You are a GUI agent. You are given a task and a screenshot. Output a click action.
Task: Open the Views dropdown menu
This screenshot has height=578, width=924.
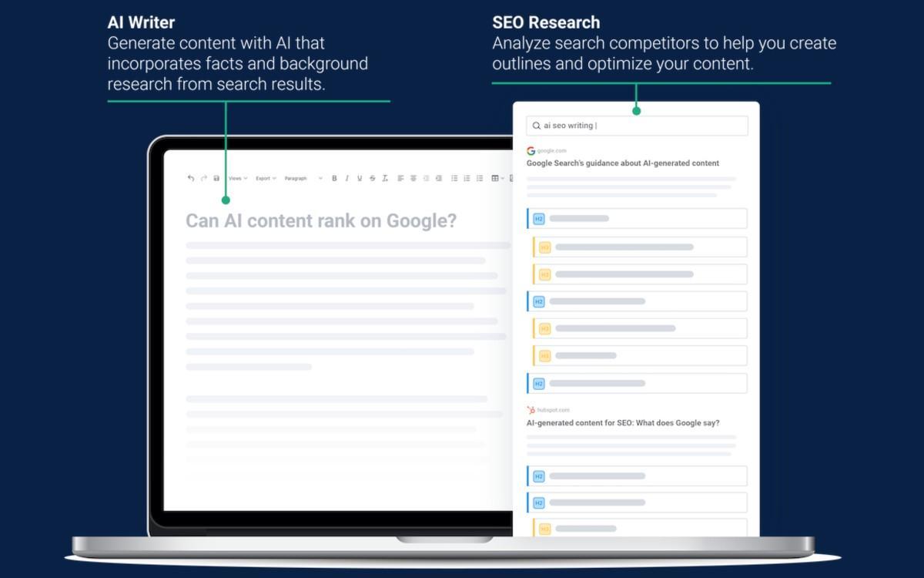pos(238,178)
